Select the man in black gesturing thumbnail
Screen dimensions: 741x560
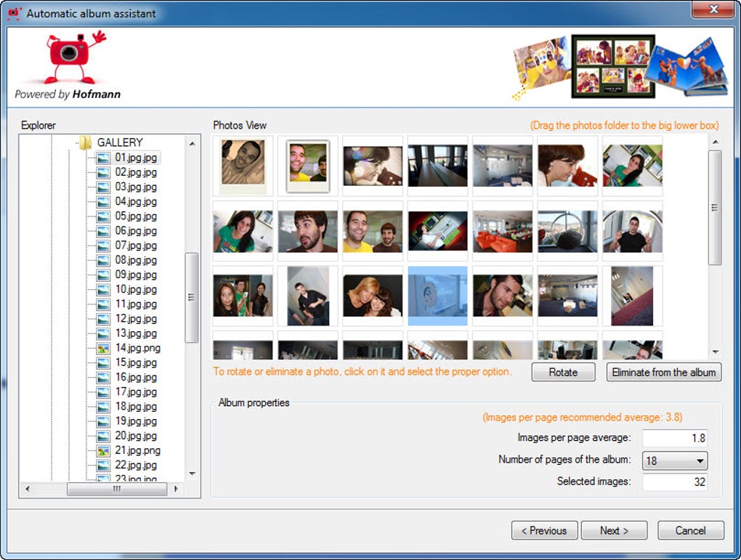[632, 231]
